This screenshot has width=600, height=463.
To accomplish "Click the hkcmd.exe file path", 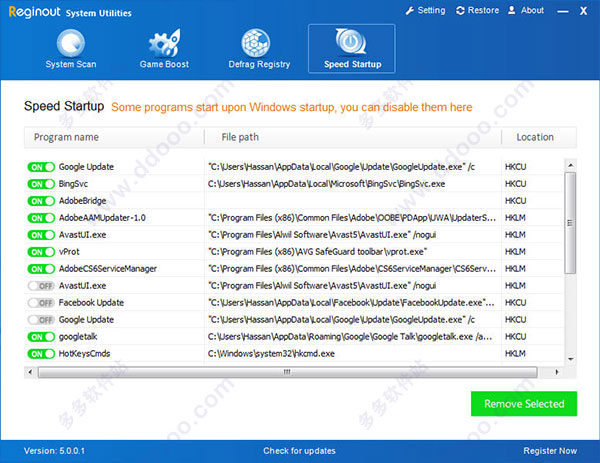I will coord(271,354).
